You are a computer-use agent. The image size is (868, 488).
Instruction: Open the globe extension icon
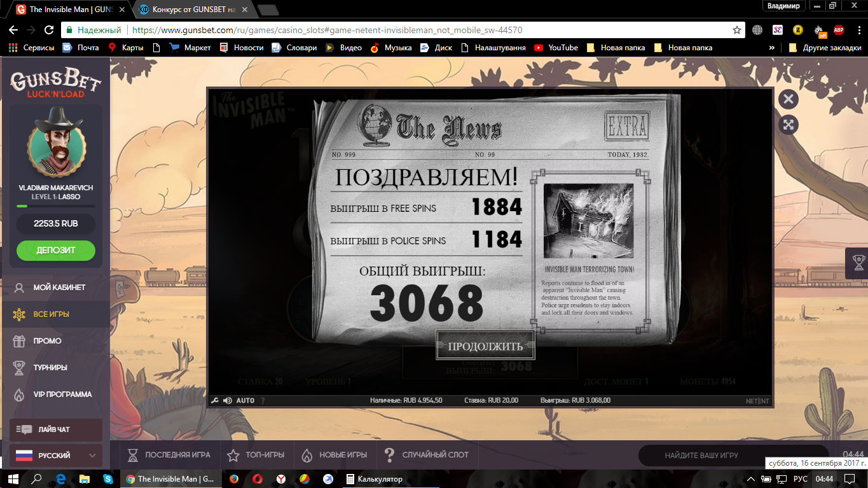coord(757,30)
